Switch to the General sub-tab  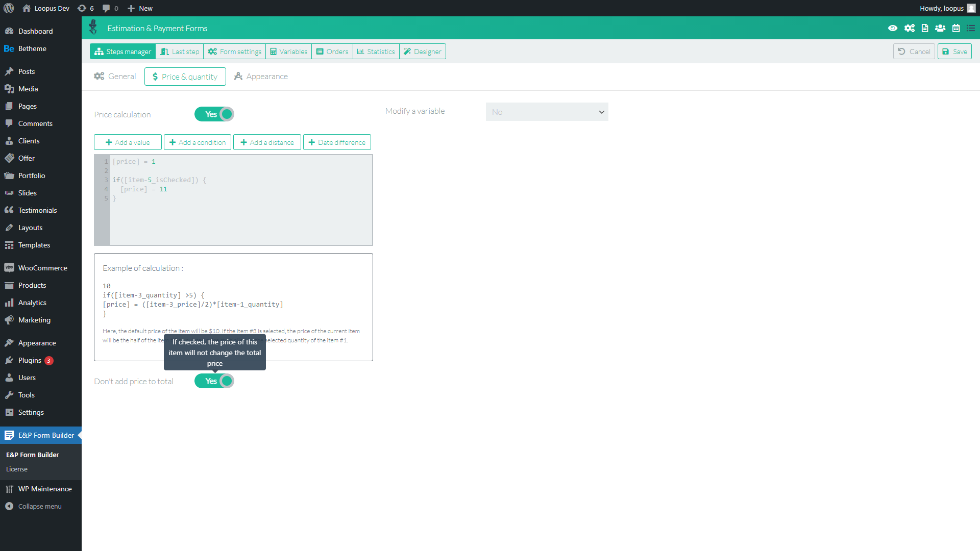[x=115, y=77]
